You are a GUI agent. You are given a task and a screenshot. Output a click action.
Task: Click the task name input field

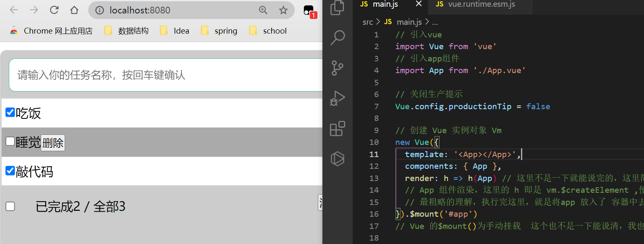(166, 75)
